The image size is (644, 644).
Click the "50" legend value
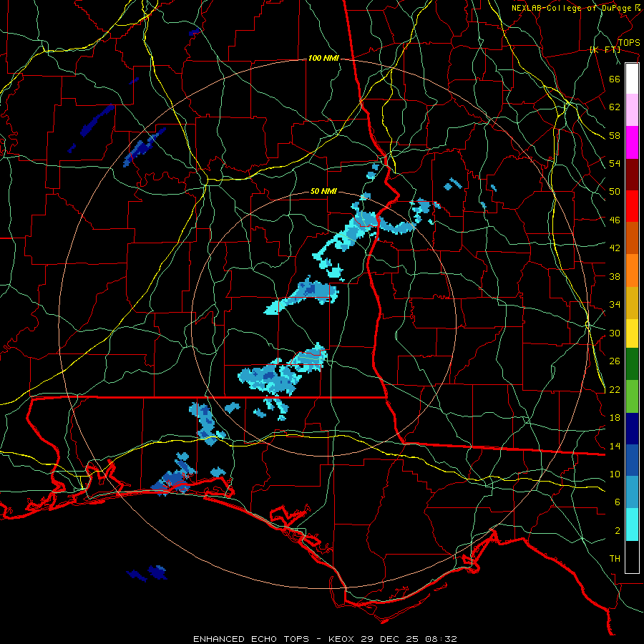(x=615, y=192)
